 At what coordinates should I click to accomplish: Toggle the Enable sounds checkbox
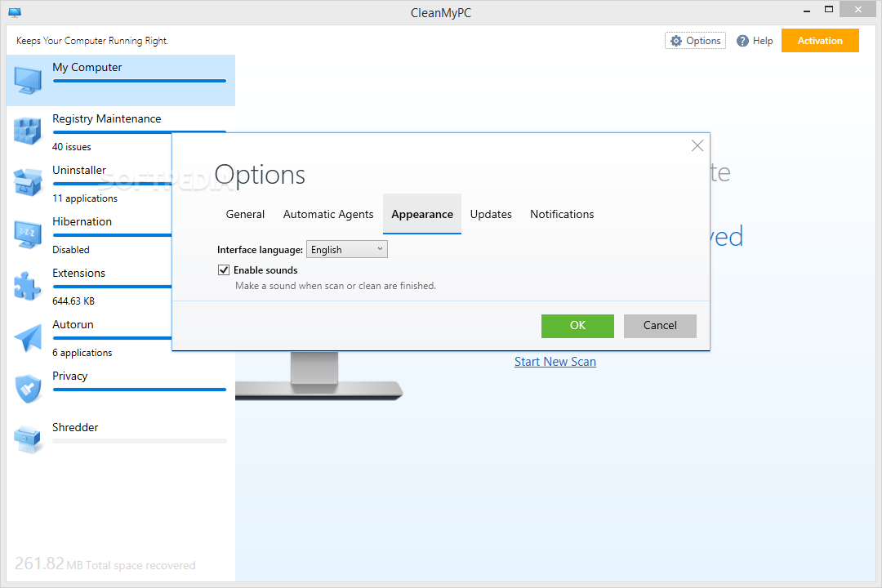(224, 270)
